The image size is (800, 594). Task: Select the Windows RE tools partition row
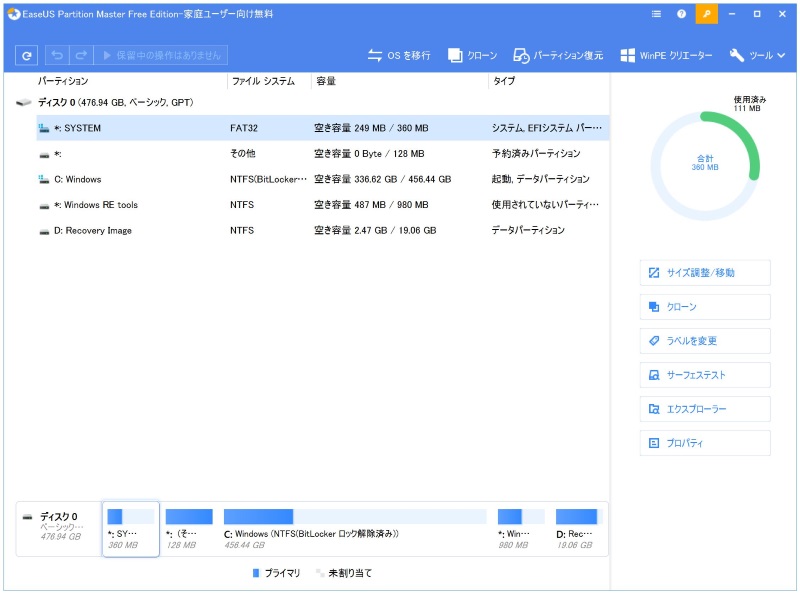(x=323, y=205)
